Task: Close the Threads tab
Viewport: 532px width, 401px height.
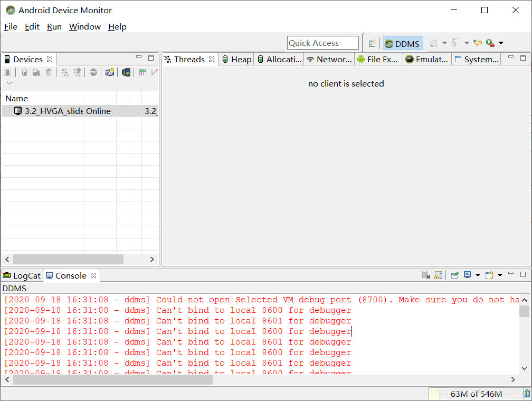Action: [x=212, y=59]
